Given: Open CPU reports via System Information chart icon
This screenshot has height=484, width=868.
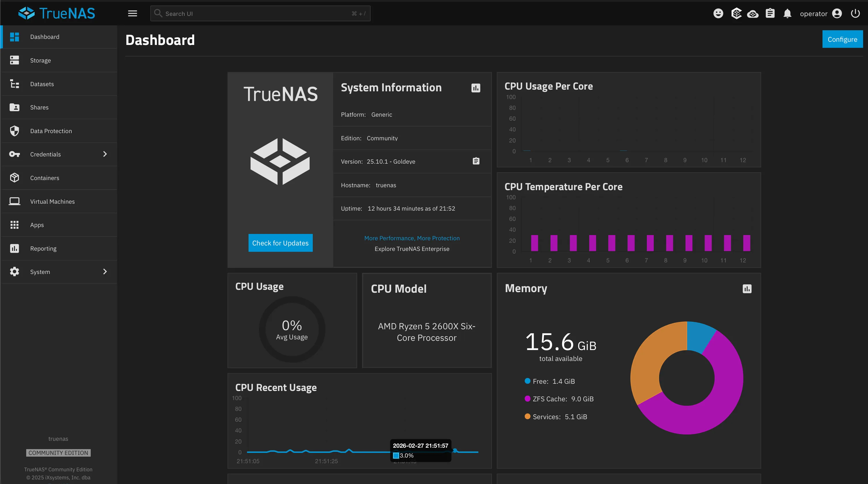Looking at the screenshot, I should click(x=475, y=88).
